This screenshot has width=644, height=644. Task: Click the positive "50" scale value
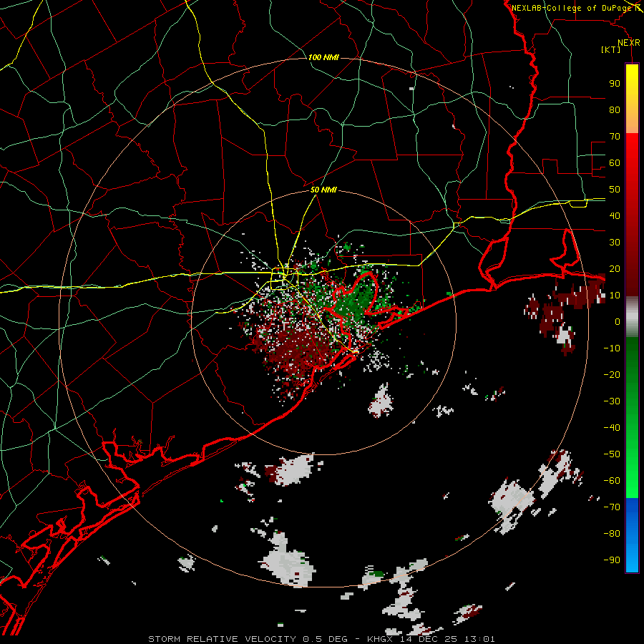[x=615, y=190]
